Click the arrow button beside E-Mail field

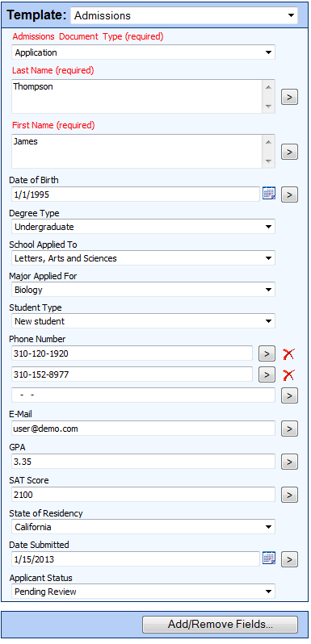[290, 429]
